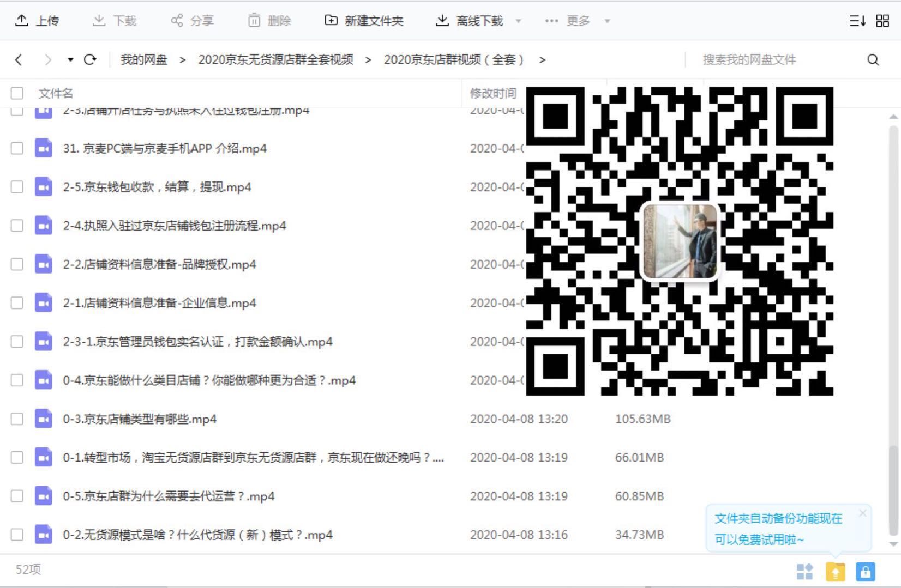Click the 删除 delete button

[x=269, y=21]
